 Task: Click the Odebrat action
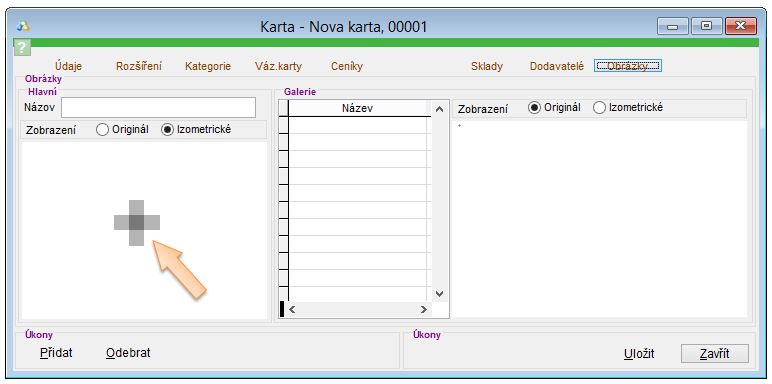tap(128, 353)
